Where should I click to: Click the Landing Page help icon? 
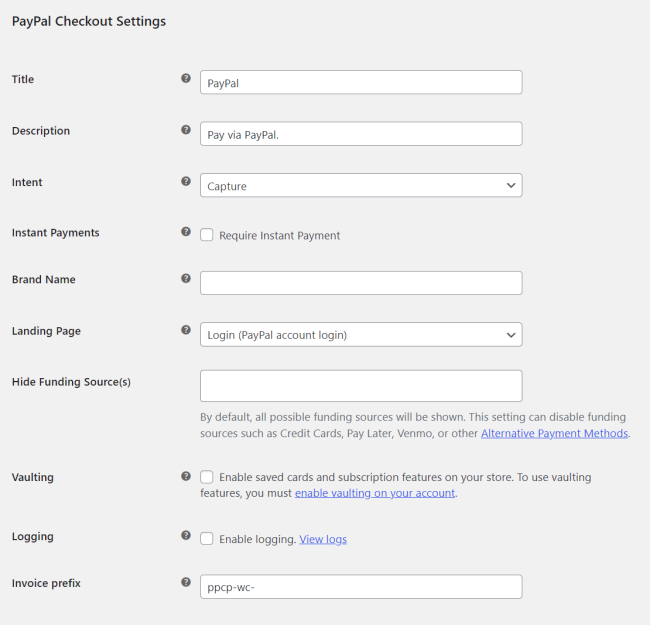(186, 330)
